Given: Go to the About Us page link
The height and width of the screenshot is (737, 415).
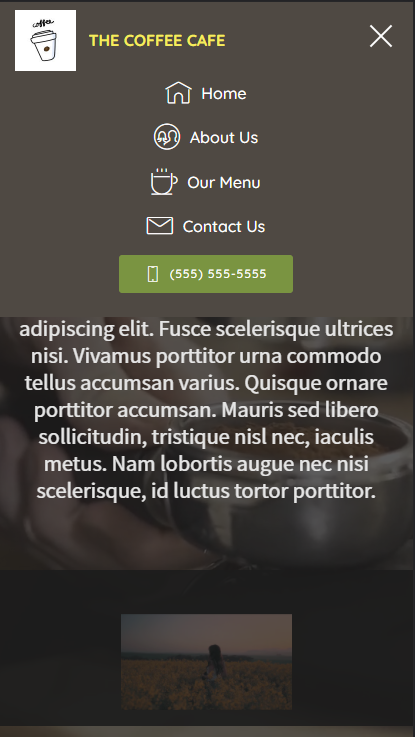Looking at the screenshot, I should 206,137.
